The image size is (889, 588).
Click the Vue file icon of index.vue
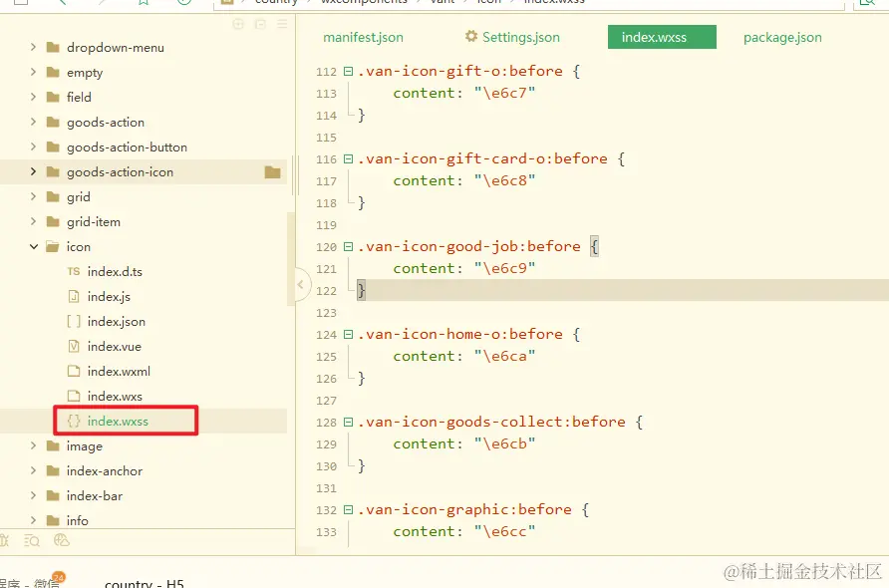[x=74, y=347]
